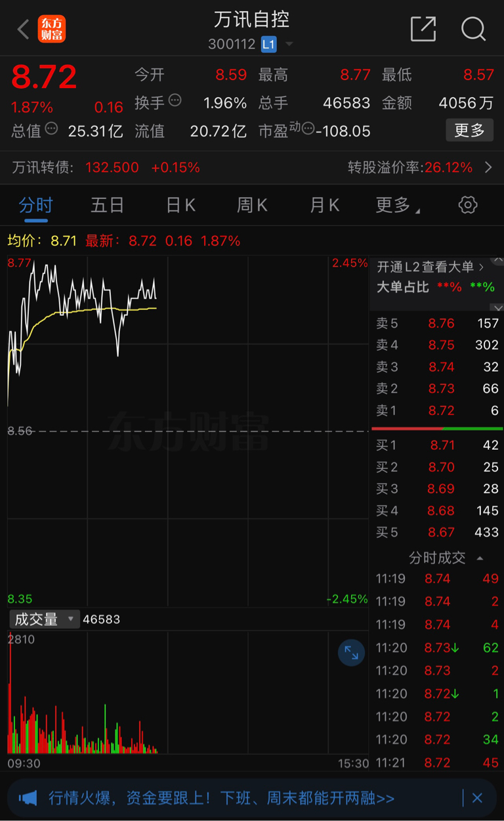Screen dimensions: 504x821
Task: Switch to 周K chart tab
Action: [x=252, y=206]
